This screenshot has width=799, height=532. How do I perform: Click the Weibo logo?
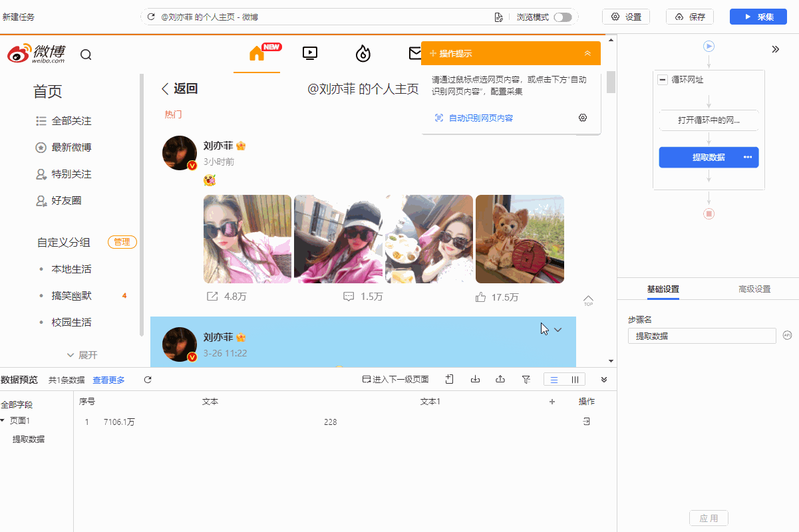(37, 53)
